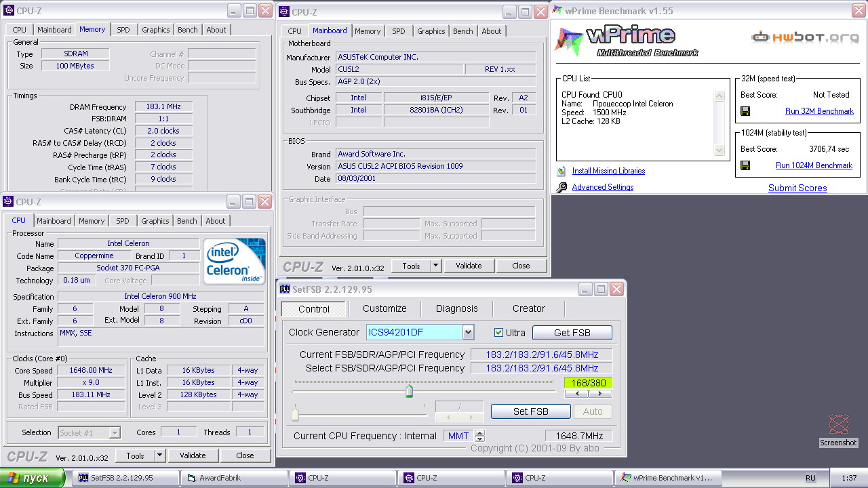Select the Customize tab in SetFSB
The width and height of the screenshot is (868, 488).
click(384, 308)
